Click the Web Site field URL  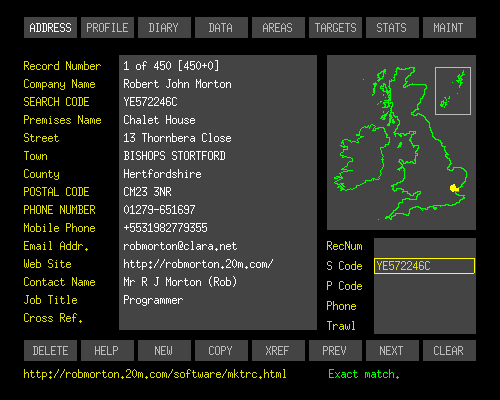click(x=198, y=264)
